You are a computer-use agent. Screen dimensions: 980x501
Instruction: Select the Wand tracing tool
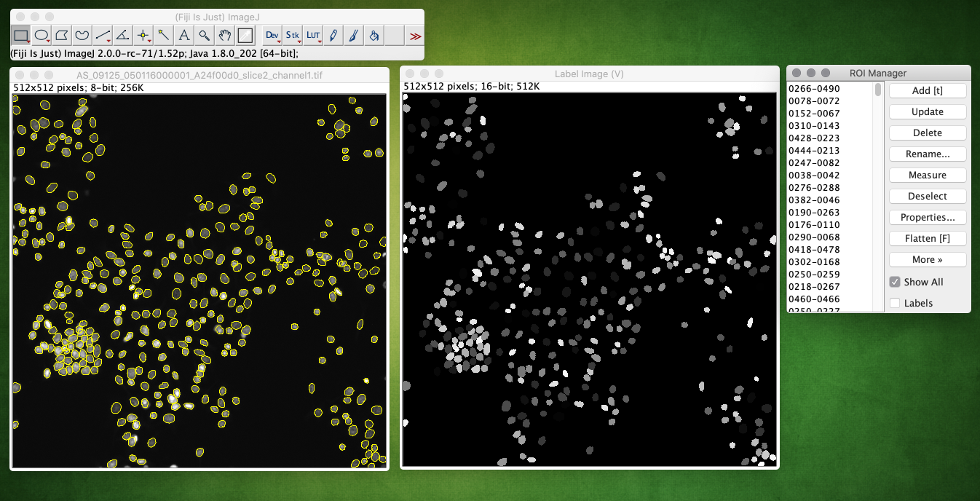(x=165, y=34)
